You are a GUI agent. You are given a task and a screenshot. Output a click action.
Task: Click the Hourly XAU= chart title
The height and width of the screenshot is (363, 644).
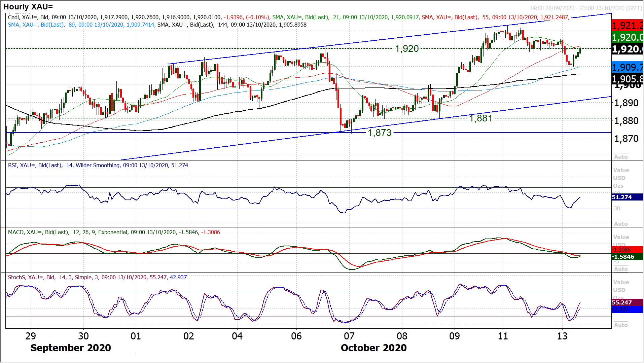coord(28,7)
